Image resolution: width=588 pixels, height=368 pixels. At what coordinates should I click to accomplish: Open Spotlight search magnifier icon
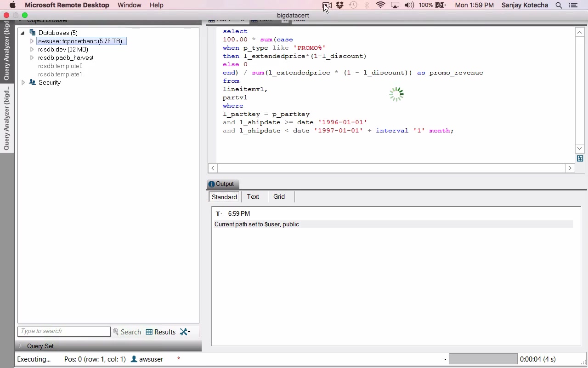559,5
